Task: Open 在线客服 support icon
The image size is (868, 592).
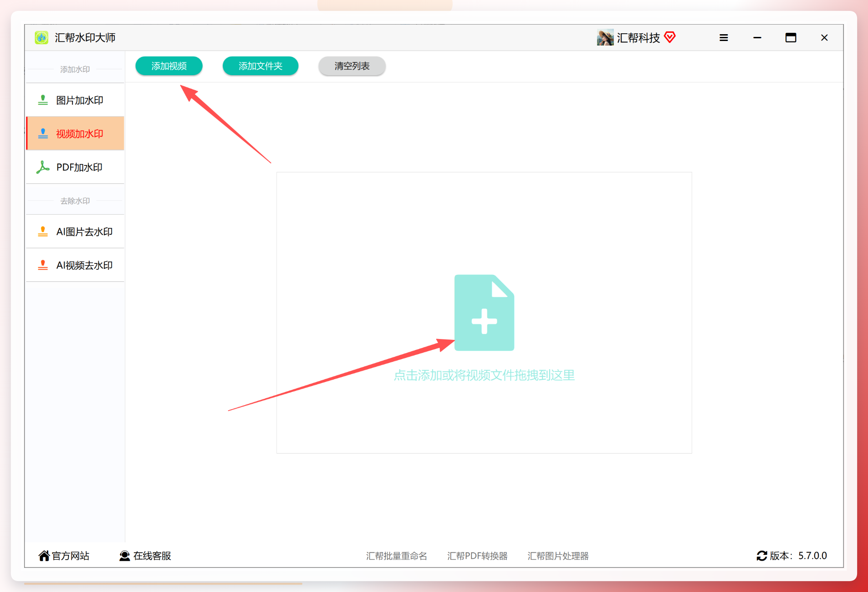Action: pos(124,556)
